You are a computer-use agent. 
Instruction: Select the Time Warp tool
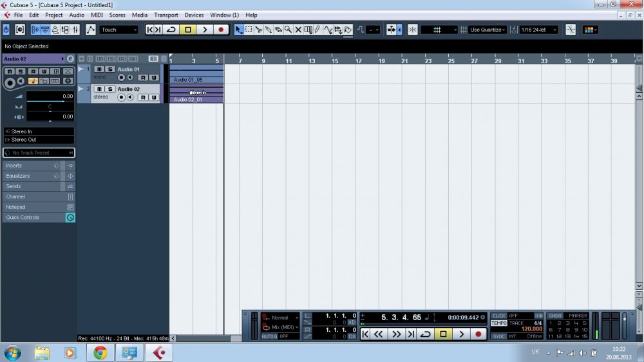308,30
